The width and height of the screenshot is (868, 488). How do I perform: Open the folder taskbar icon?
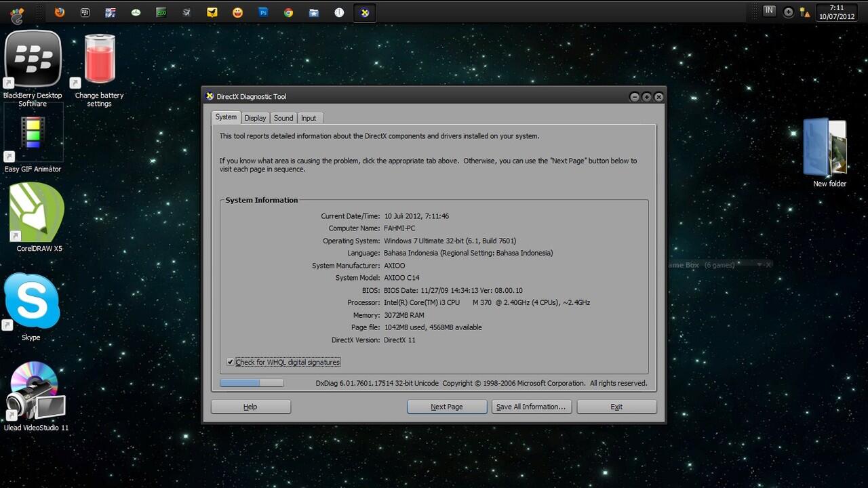point(314,12)
